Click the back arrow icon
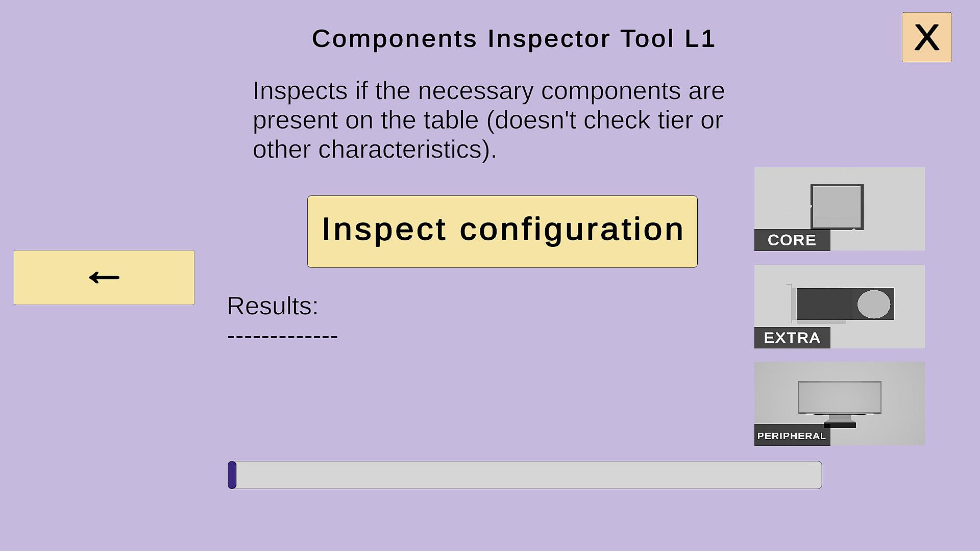The image size is (980, 551). [104, 278]
